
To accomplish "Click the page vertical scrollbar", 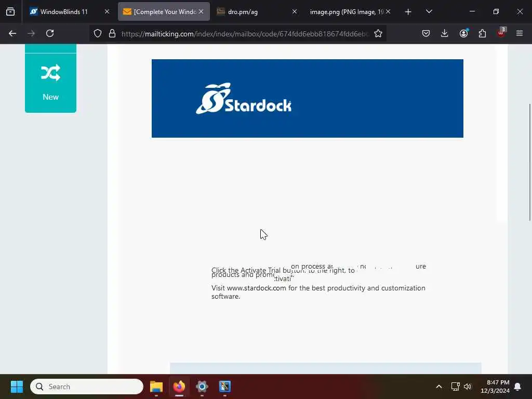I will tap(529, 162).
